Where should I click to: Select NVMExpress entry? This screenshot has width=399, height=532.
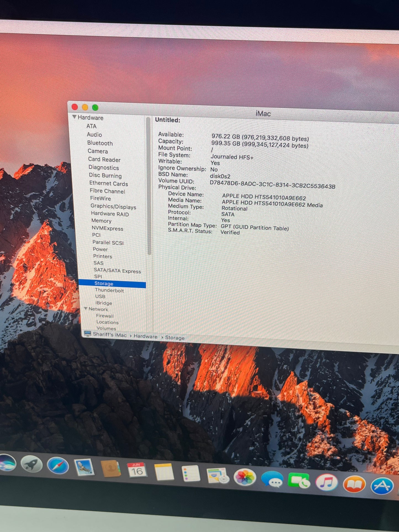click(108, 228)
